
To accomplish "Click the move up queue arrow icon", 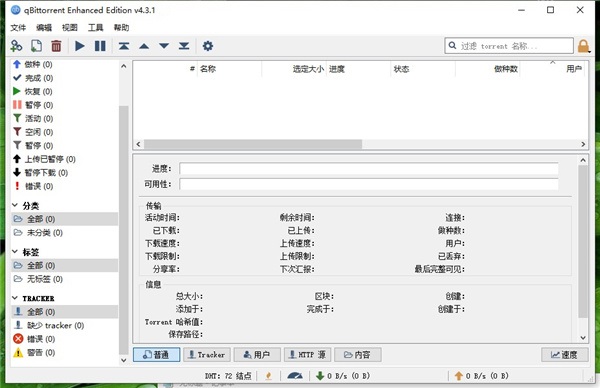I will [144, 46].
